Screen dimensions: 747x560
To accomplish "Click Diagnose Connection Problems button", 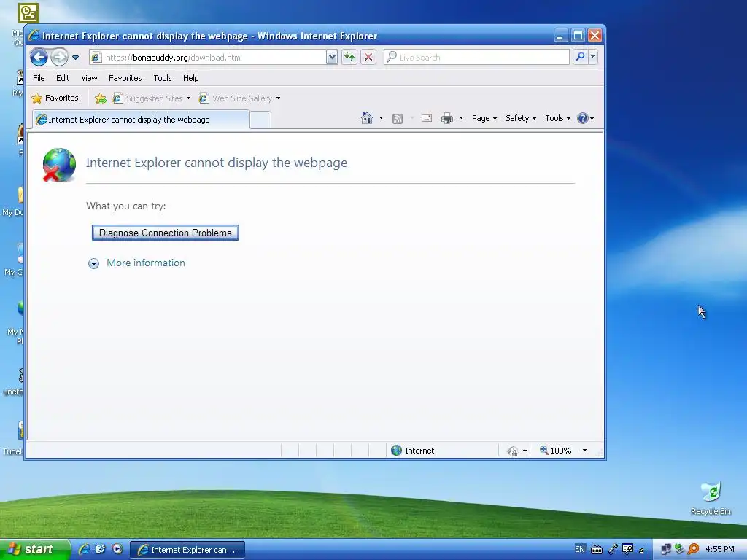I will [x=166, y=233].
